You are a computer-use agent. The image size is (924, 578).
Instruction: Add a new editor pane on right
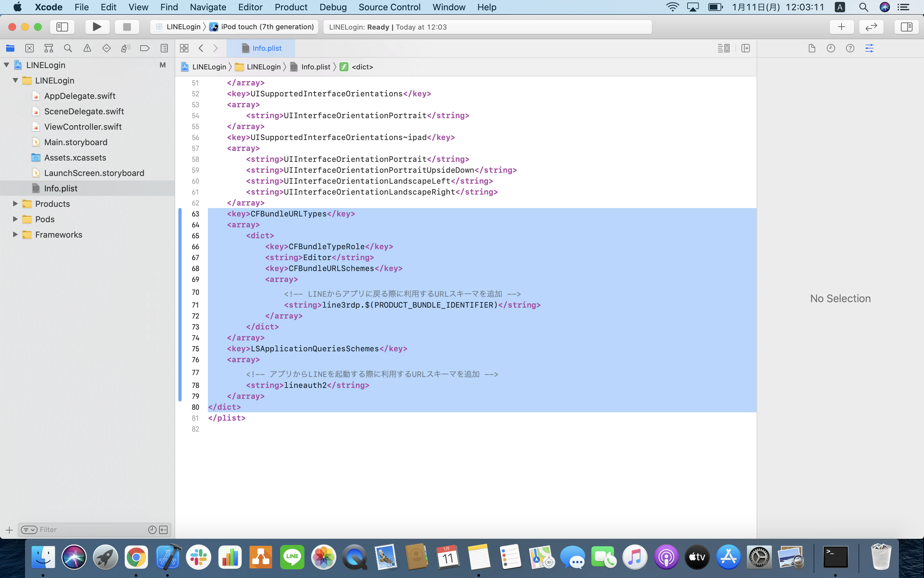[x=746, y=48]
